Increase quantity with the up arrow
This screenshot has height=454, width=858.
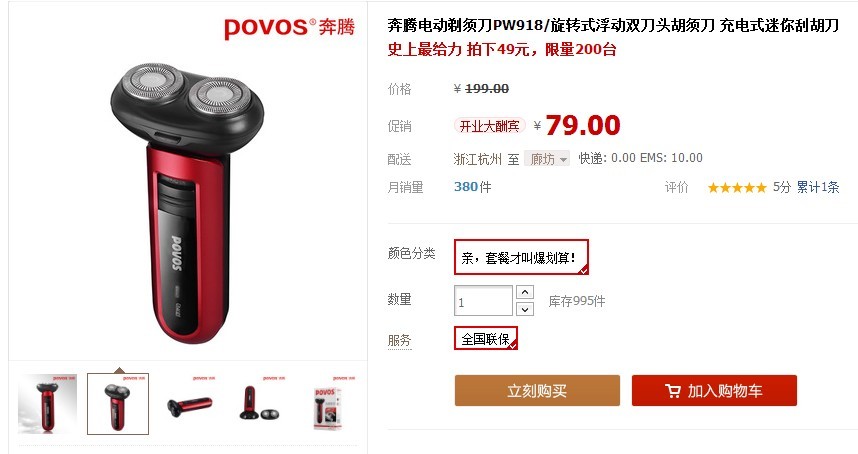click(x=525, y=292)
